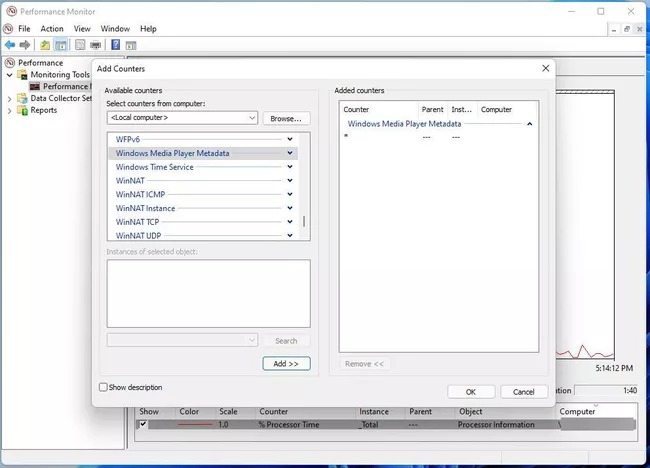Expand the Data Collector Sets node
This screenshot has width=650, height=468.
pyautogui.click(x=9, y=99)
